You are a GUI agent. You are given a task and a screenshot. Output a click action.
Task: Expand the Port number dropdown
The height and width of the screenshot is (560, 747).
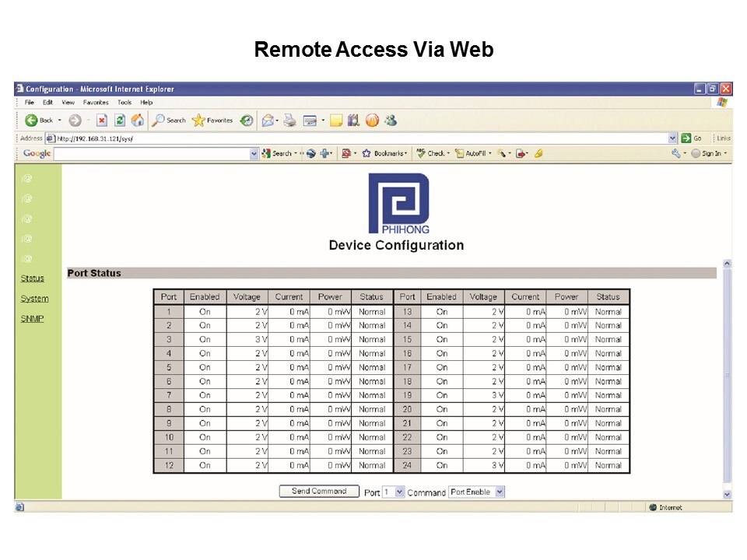399,492
